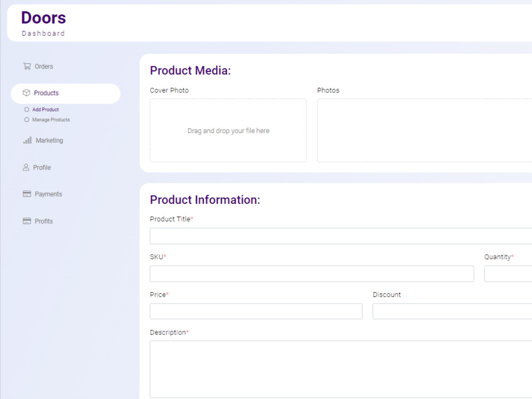Screen dimensions: 532x399
Task: Click the Marketing bar chart icon
Action: [27, 140]
